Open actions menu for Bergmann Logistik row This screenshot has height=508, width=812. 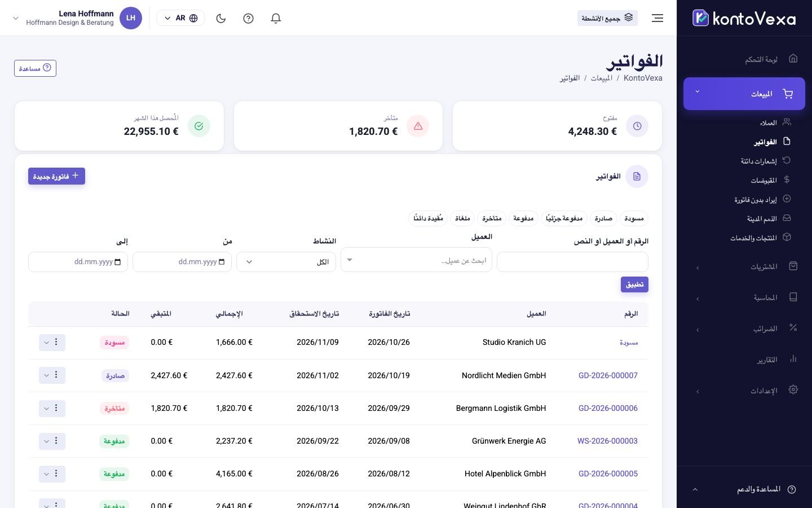coord(52,408)
